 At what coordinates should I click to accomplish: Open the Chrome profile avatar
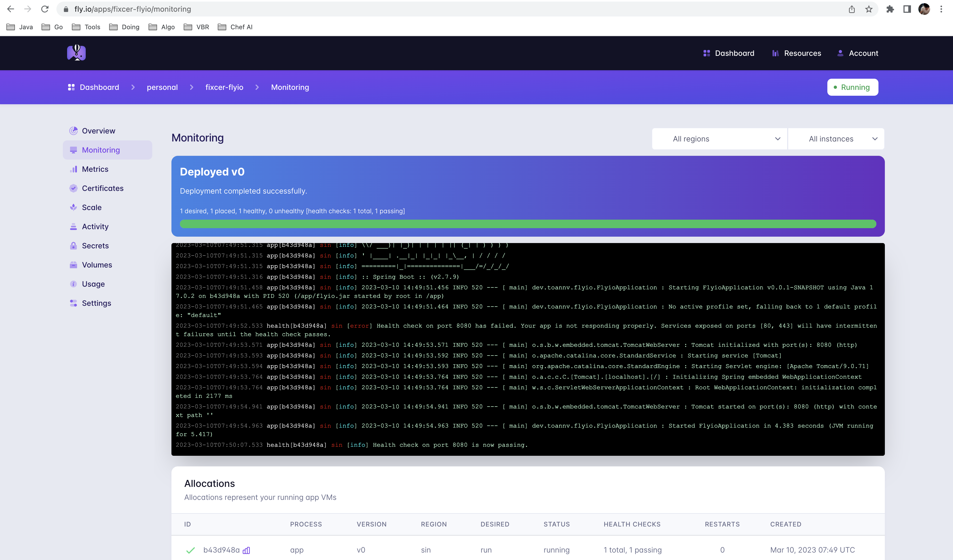[924, 9]
